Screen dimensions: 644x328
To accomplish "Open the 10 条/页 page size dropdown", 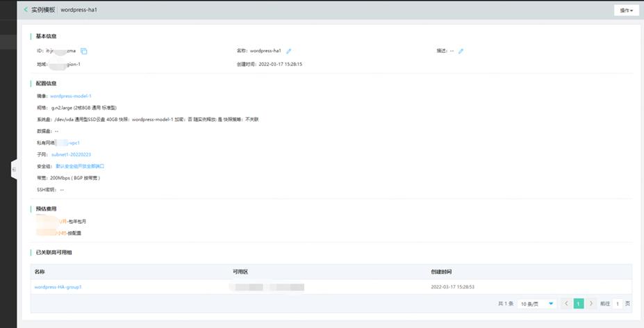I will [537, 304].
